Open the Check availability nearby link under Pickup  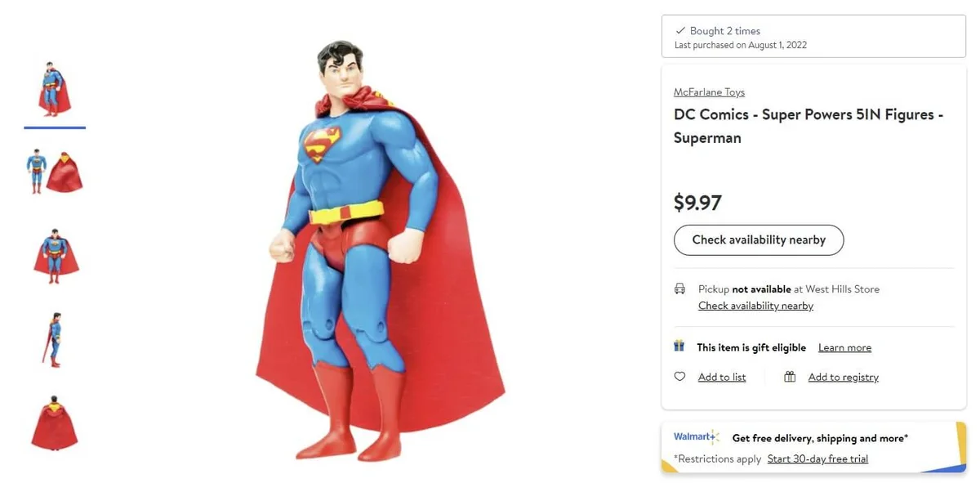coord(755,306)
